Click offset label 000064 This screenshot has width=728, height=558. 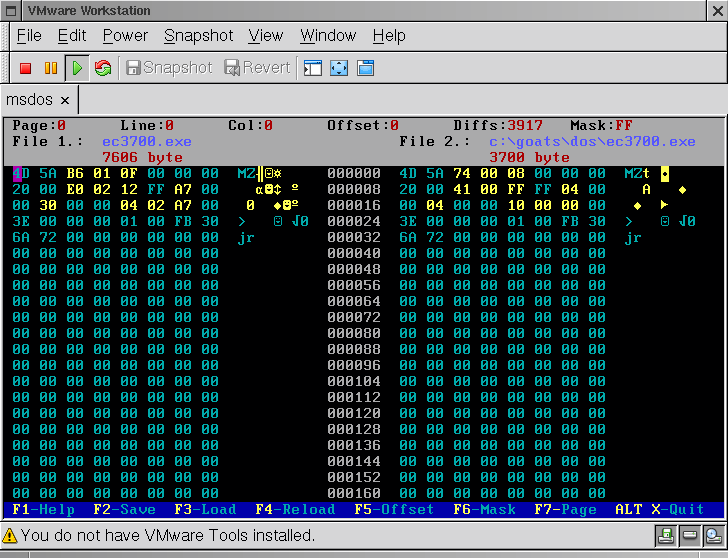pos(354,301)
